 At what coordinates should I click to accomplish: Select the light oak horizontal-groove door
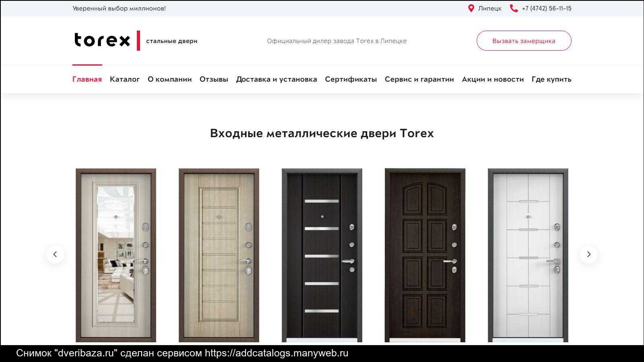pyautogui.click(x=219, y=255)
